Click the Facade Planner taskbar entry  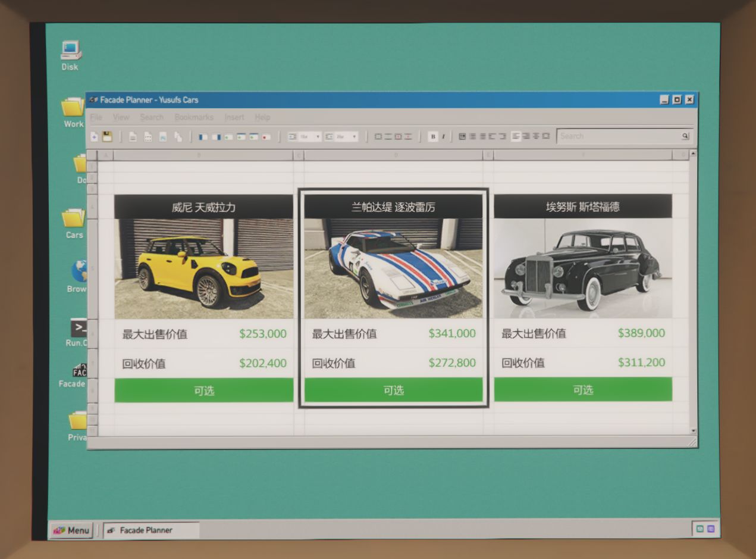[x=151, y=530]
